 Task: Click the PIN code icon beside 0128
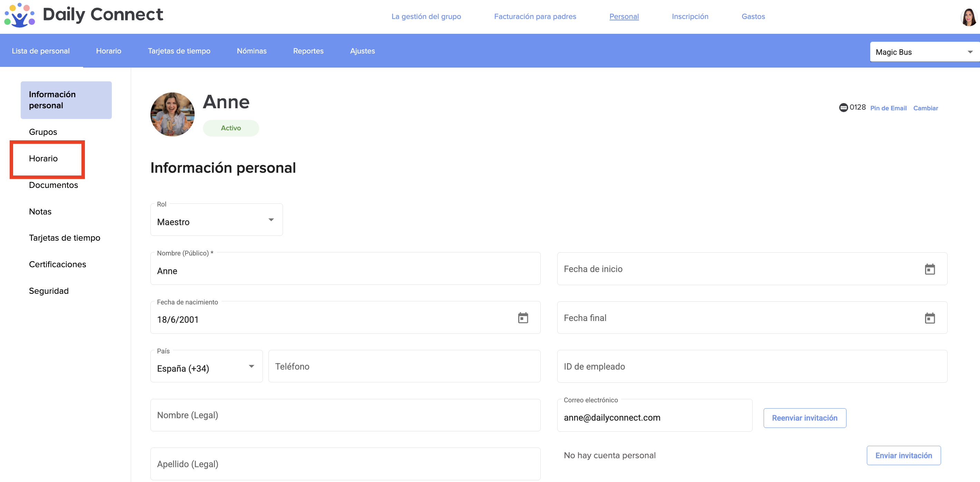click(843, 108)
